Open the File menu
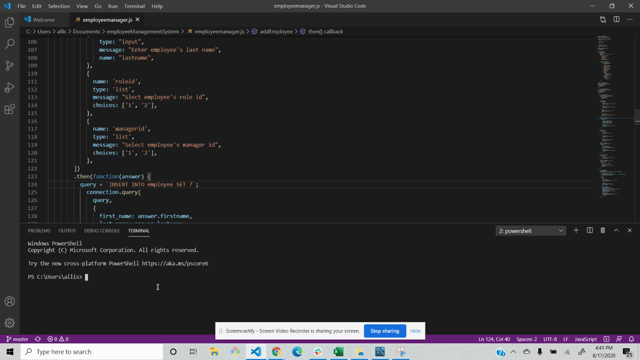The image size is (640, 360). pos(22,6)
